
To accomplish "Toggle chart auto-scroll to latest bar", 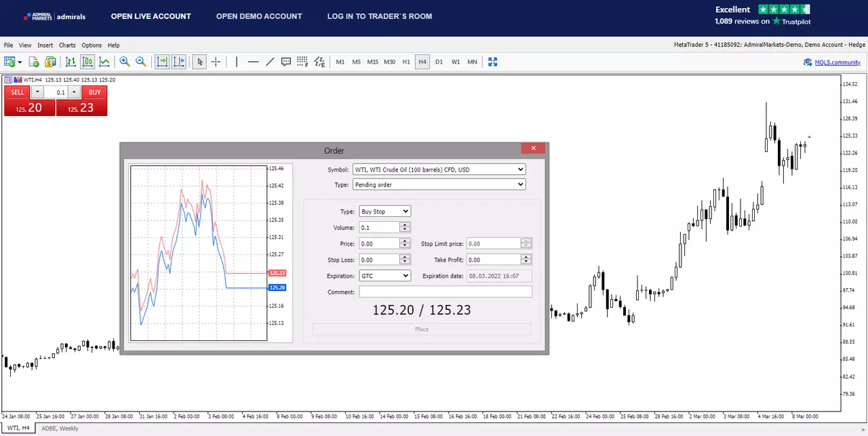I will [x=162, y=62].
